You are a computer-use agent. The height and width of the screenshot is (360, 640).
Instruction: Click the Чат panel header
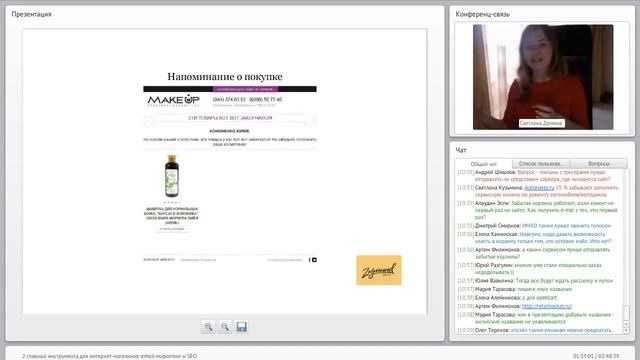pos(461,150)
